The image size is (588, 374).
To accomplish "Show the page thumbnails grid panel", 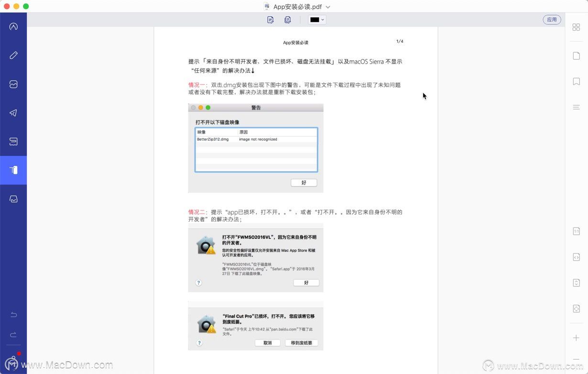I will [576, 27].
